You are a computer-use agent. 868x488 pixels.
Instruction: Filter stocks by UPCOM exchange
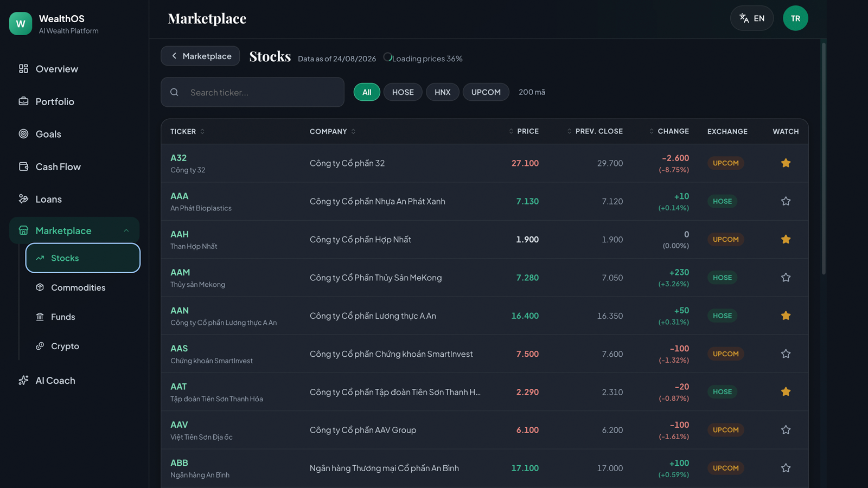point(486,92)
